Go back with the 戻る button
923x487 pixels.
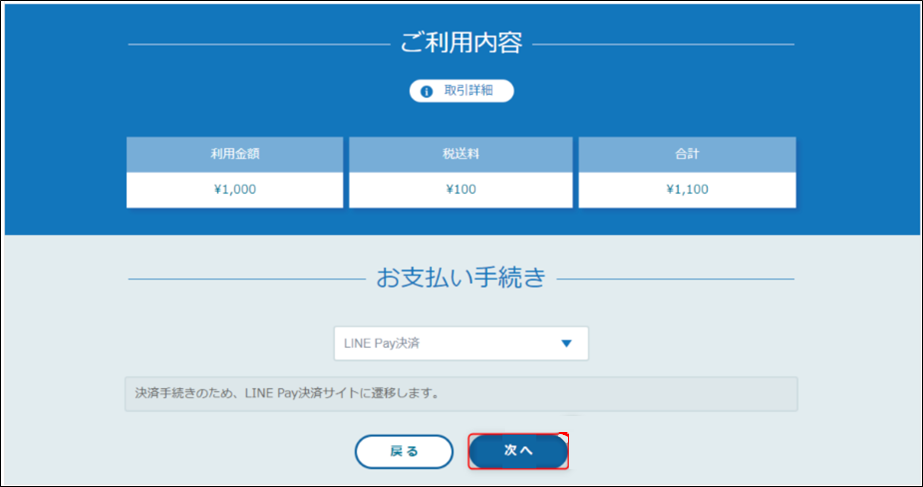pyautogui.click(x=404, y=452)
